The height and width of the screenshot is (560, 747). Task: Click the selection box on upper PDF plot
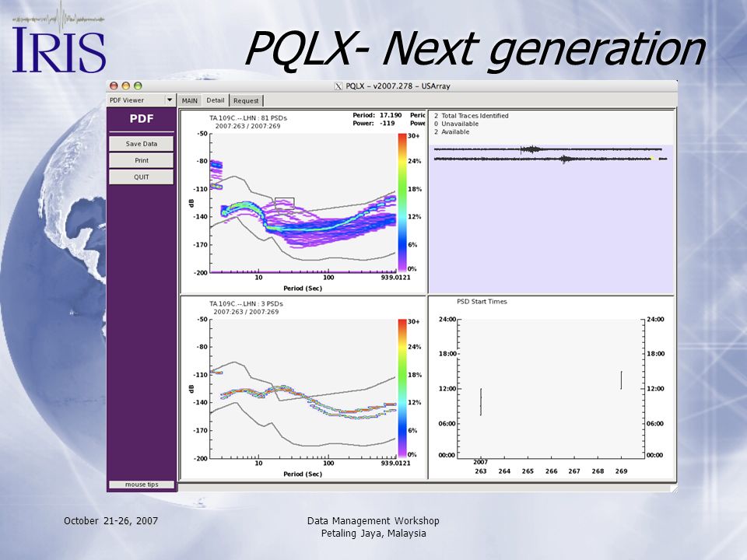285,203
